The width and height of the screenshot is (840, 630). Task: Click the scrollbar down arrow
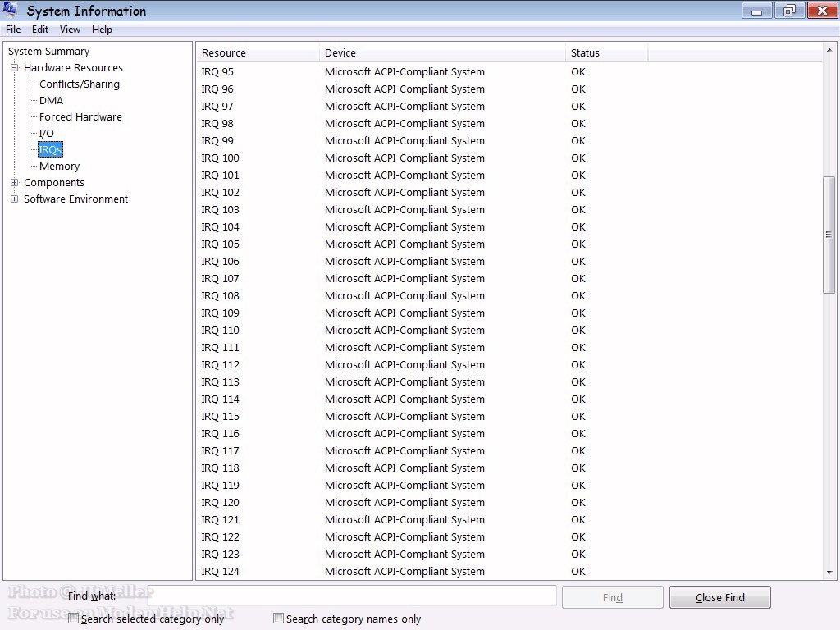point(829,572)
